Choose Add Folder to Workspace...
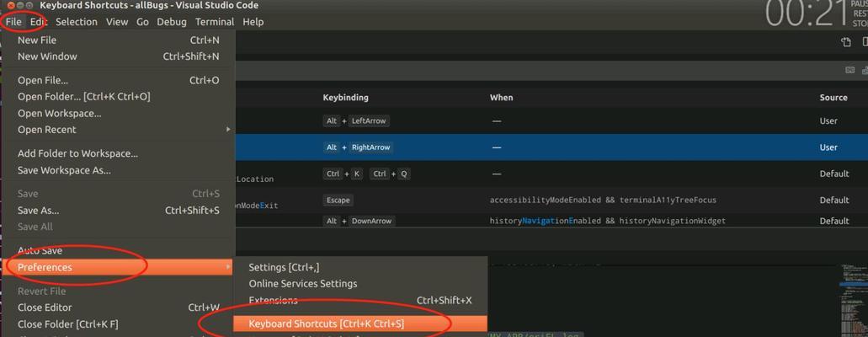Image resolution: width=868 pixels, height=337 pixels. coord(118,153)
